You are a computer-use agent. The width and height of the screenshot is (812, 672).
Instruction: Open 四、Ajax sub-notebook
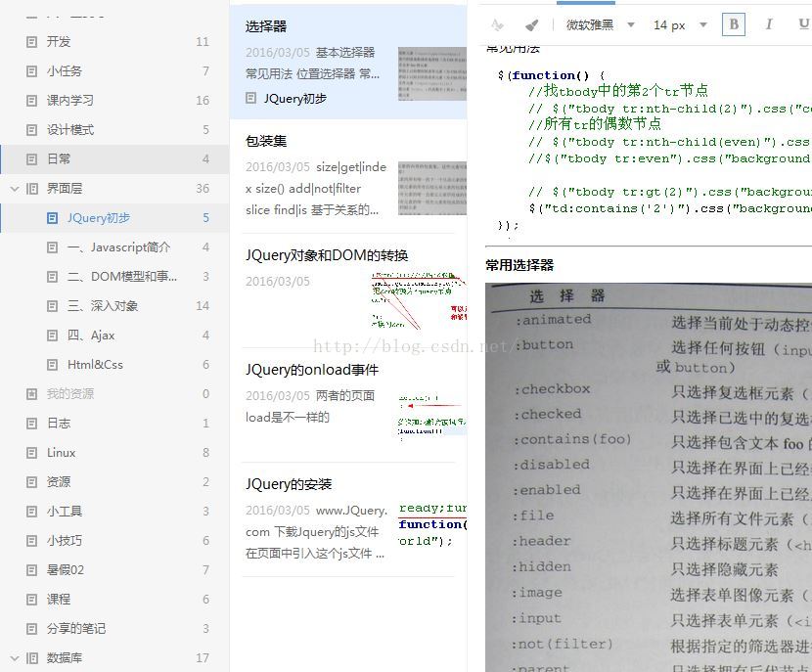point(114,336)
